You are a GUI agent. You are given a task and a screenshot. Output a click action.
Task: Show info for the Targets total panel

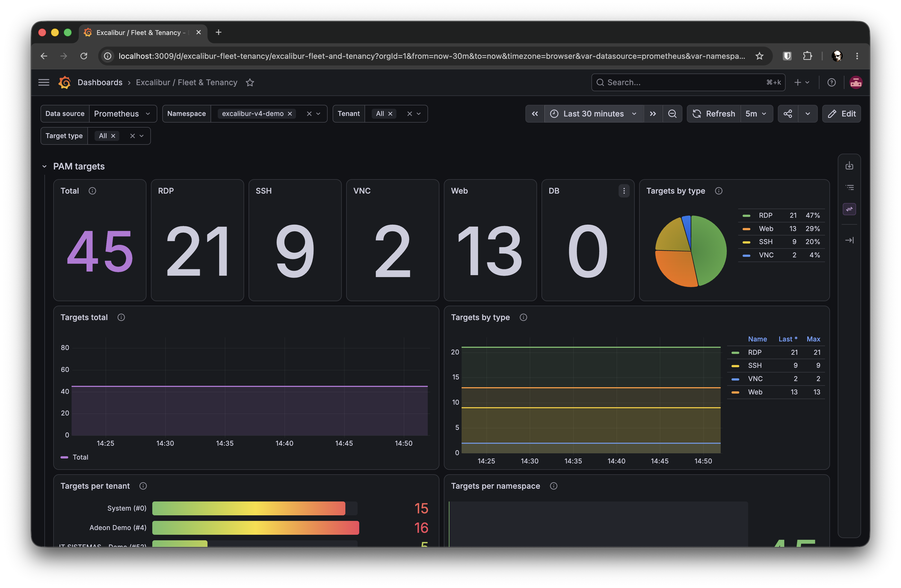[x=121, y=317]
